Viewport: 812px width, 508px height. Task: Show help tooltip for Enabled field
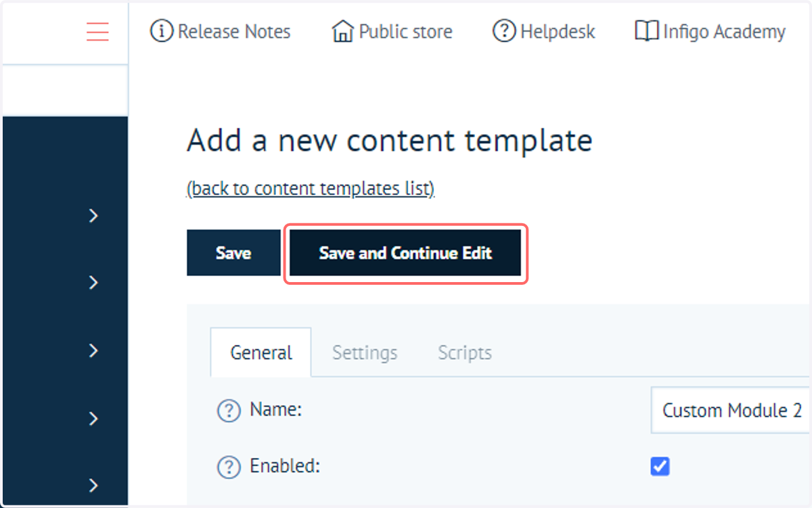point(229,467)
